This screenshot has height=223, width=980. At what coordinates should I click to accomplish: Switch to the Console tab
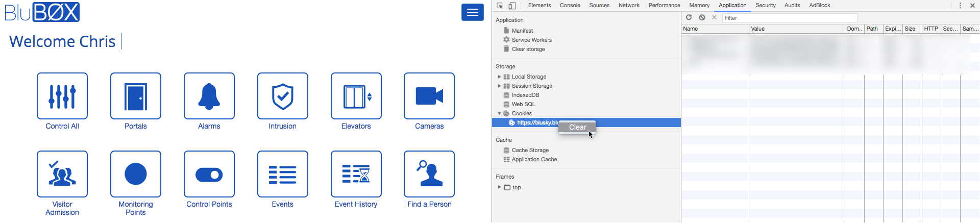click(570, 5)
